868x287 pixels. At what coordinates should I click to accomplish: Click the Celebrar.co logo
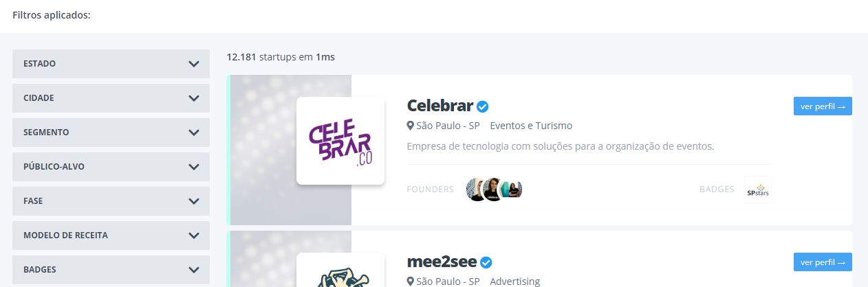[340, 141]
